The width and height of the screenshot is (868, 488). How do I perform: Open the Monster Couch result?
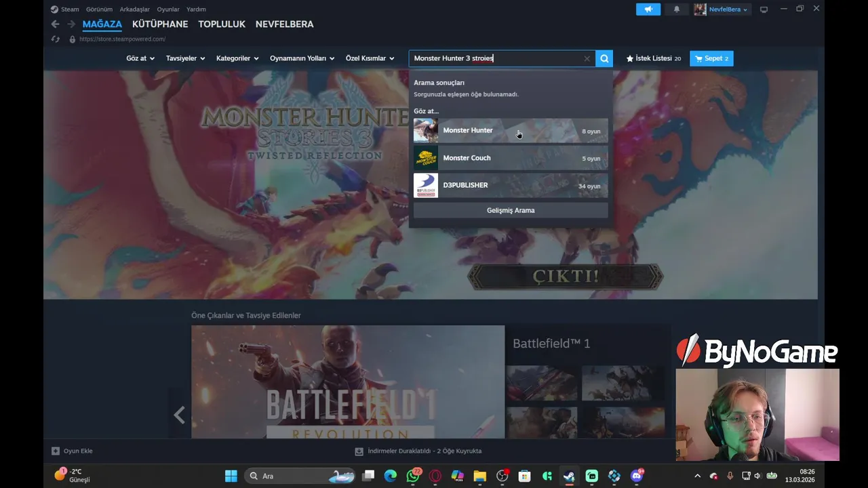click(511, 158)
